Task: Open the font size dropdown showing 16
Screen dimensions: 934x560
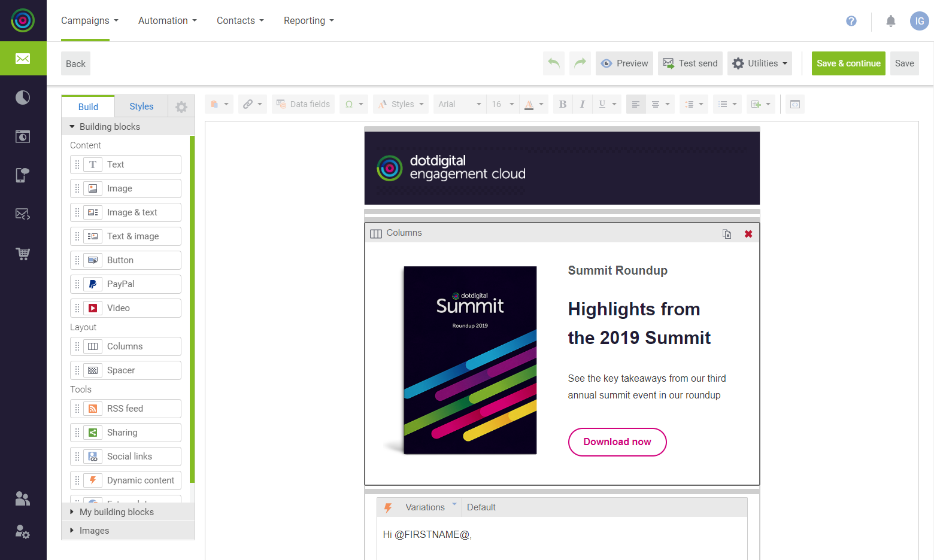Action: tap(502, 104)
